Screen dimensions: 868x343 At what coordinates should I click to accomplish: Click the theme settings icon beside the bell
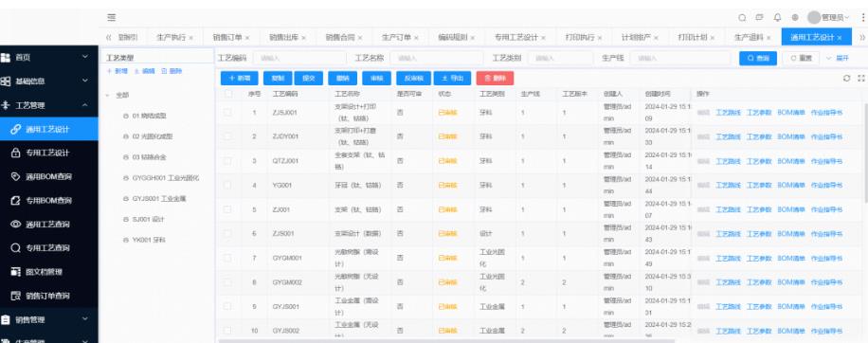tap(795, 18)
